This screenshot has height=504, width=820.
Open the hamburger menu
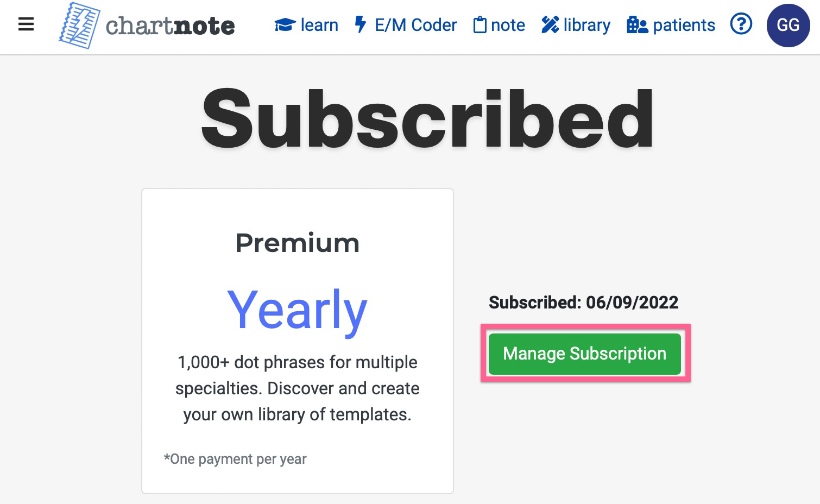[x=26, y=24]
